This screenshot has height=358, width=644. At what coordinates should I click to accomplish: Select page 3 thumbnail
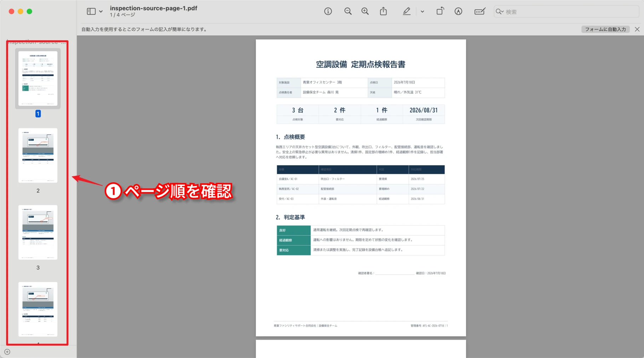click(38, 232)
